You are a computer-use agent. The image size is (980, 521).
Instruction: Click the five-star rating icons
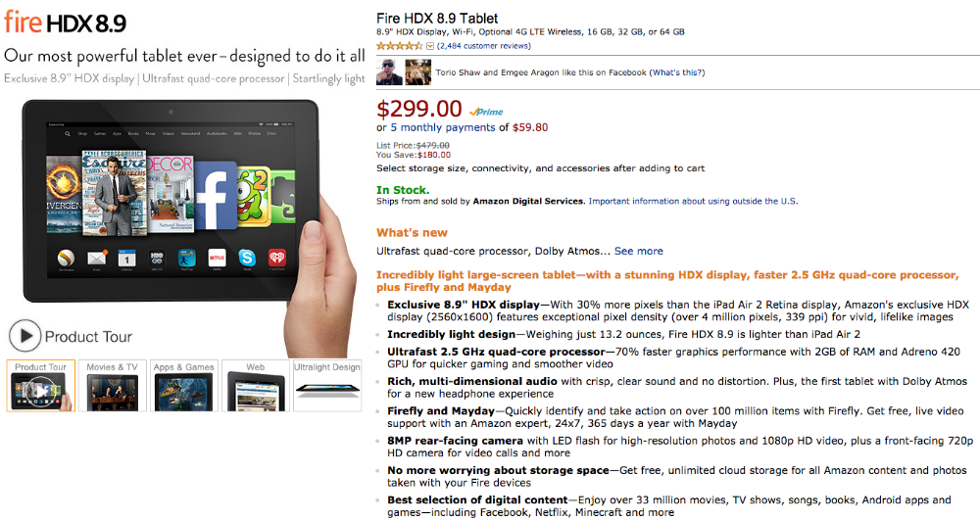pos(400,46)
